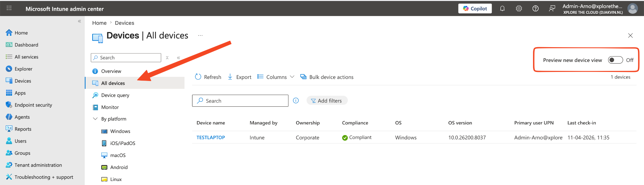Sort by the Device name column
Image resolution: width=644 pixels, height=185 pixels.
point(211,123)
